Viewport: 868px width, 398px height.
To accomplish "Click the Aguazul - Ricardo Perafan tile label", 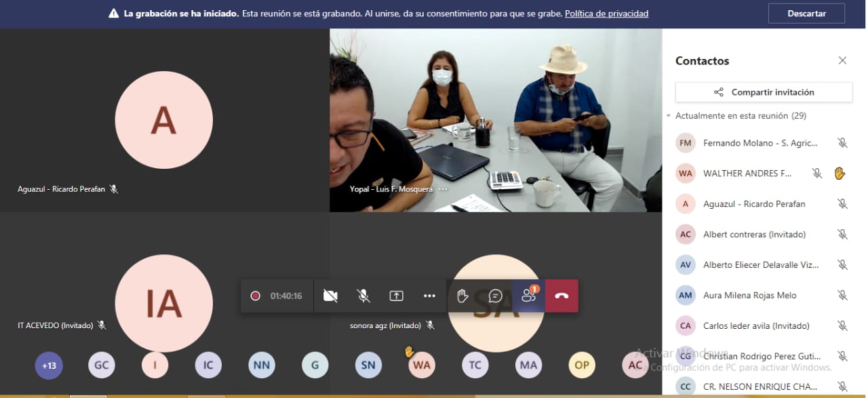I will pos(61,189).
